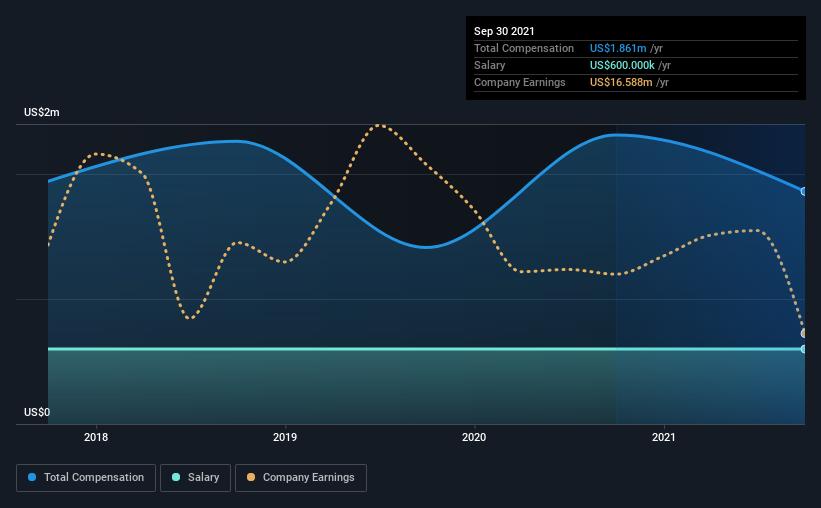
Task: Click the Total Compensation endpoint marker on the chart
Action: coord(804,192)
